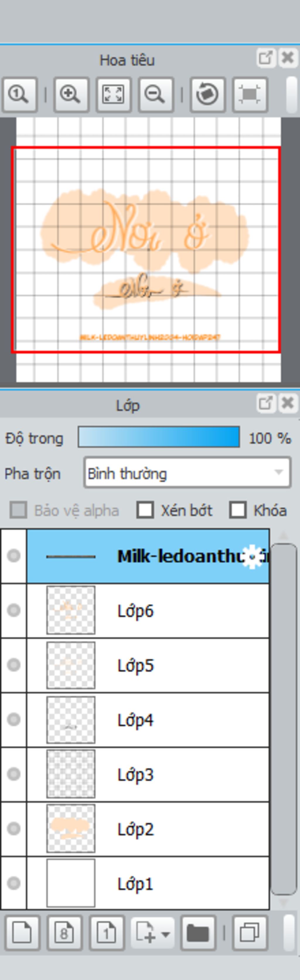300x980 pixels.
Task: Enable the Khóa lock checkbox
Action: pos(238,510)
